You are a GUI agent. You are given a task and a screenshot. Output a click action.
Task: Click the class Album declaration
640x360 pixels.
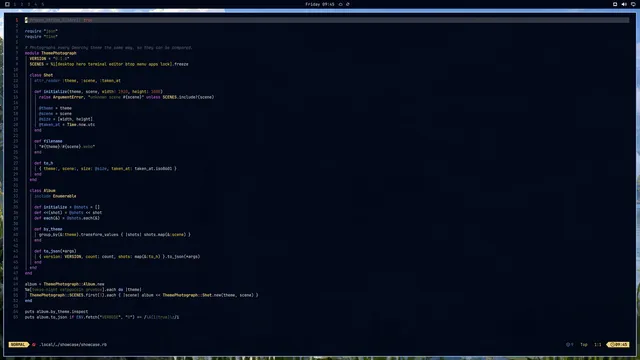(42, 191)
